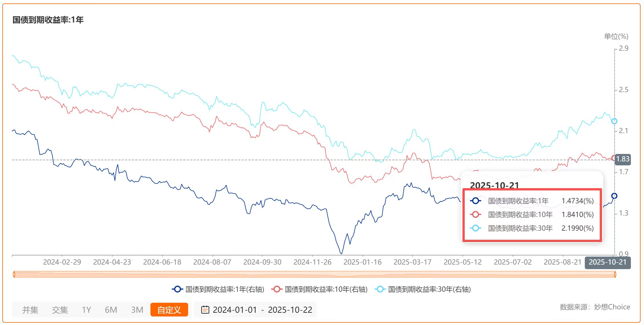The width and height of the screenshot is (644, 325).
Task: Click the 1.83 axis value label
Action: coord(623,159)
